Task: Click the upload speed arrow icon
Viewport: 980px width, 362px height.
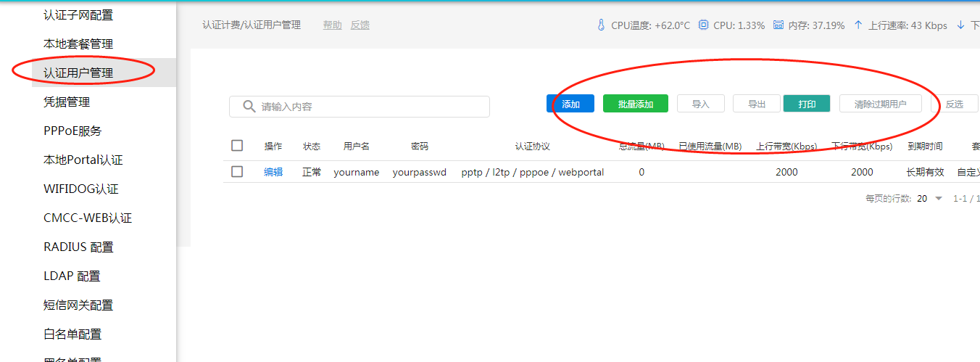Action: (858, 25)
